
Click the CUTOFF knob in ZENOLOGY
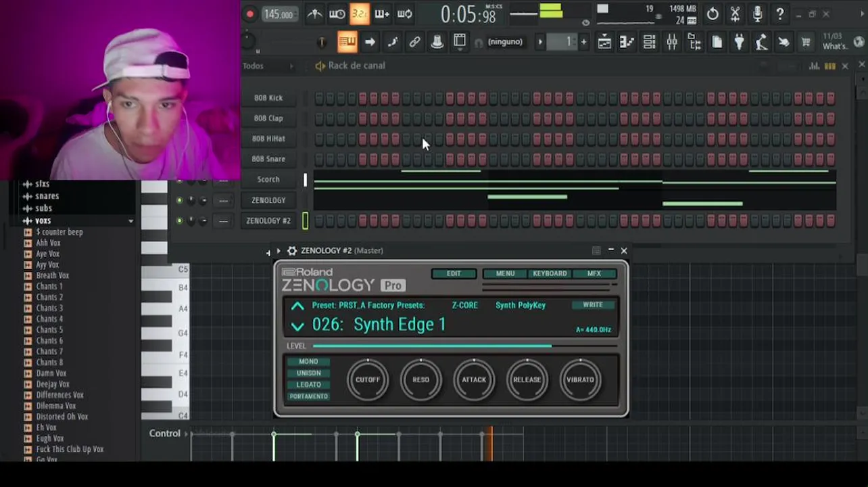[x=368, y=380]
